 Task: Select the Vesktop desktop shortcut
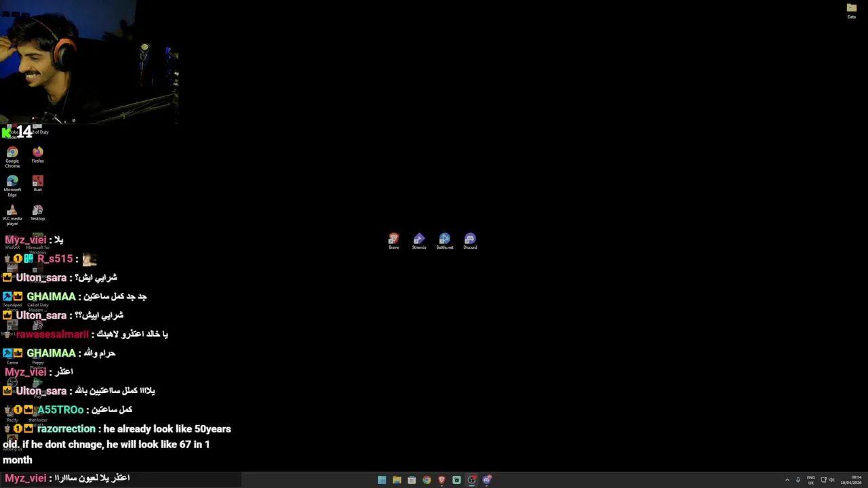(38, 213)
